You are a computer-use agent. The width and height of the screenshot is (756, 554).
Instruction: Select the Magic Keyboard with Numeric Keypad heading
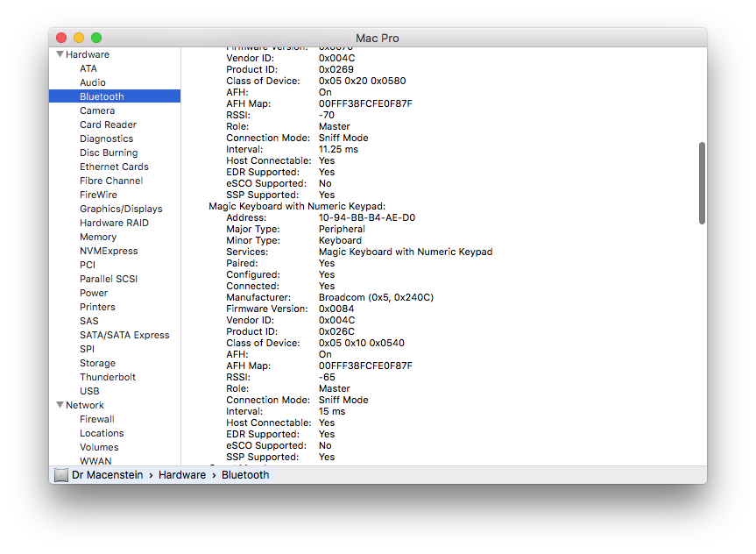click(x=297, y=206)
